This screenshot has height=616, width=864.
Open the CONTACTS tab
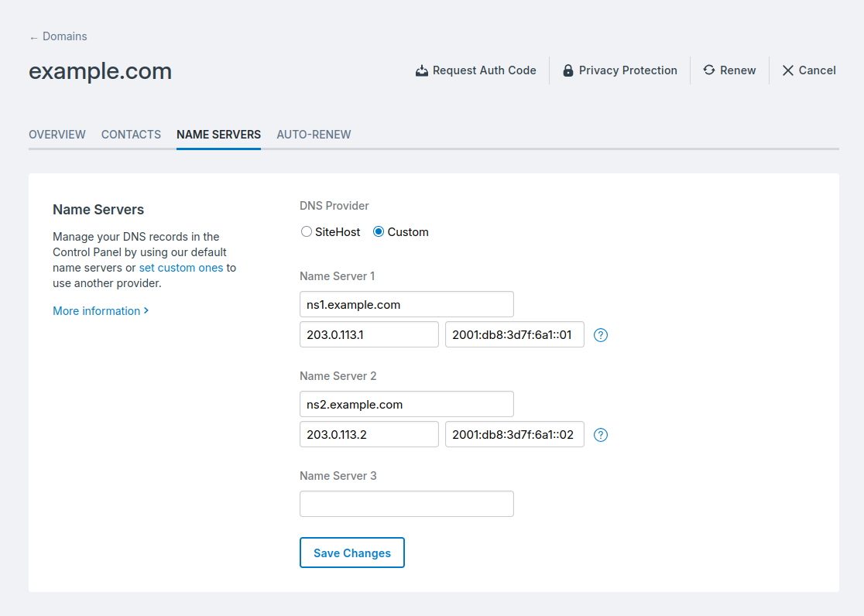[131, 134]
